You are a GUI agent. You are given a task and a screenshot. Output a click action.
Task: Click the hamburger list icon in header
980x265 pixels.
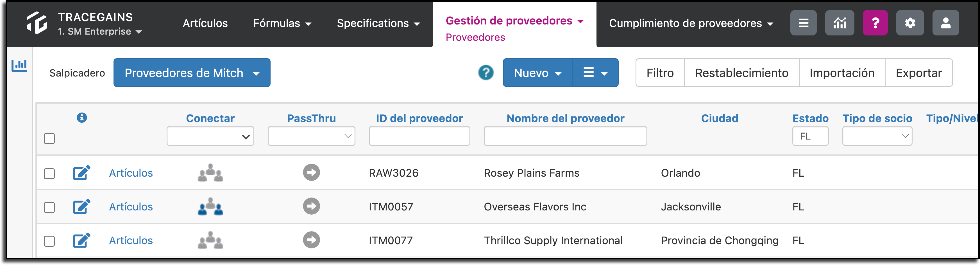click(x=803, y=23)
